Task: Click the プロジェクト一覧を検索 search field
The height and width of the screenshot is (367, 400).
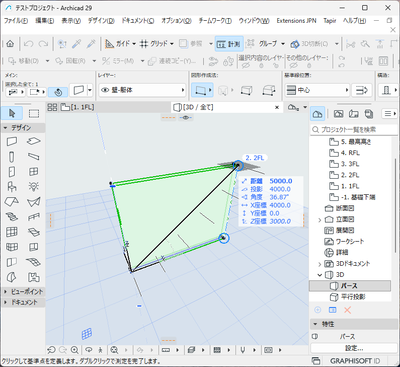Action: pyautogui.click(x=354, y=130)
